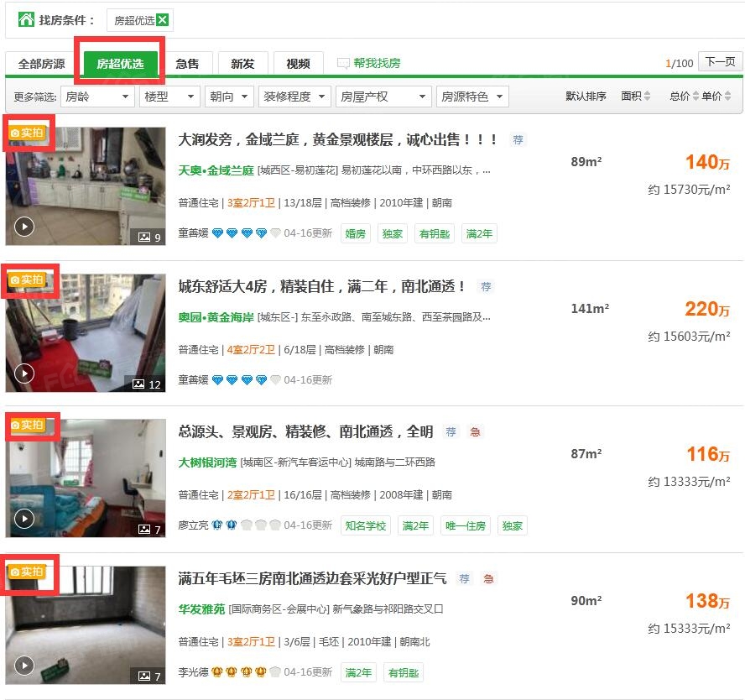Switch to the 视频 tab
The image size is (745, 700).
pos(299,64)
